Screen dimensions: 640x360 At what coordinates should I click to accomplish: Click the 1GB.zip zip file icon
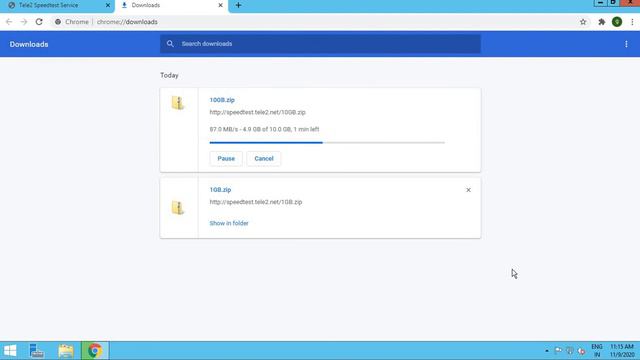click(x=178, y=208)
